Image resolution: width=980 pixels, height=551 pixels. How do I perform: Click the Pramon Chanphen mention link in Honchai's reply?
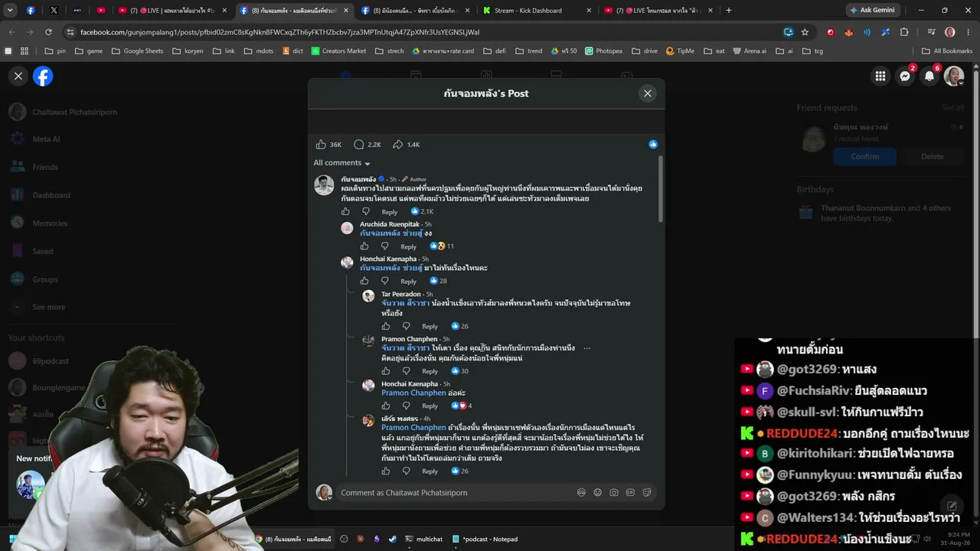click(413, 393)
